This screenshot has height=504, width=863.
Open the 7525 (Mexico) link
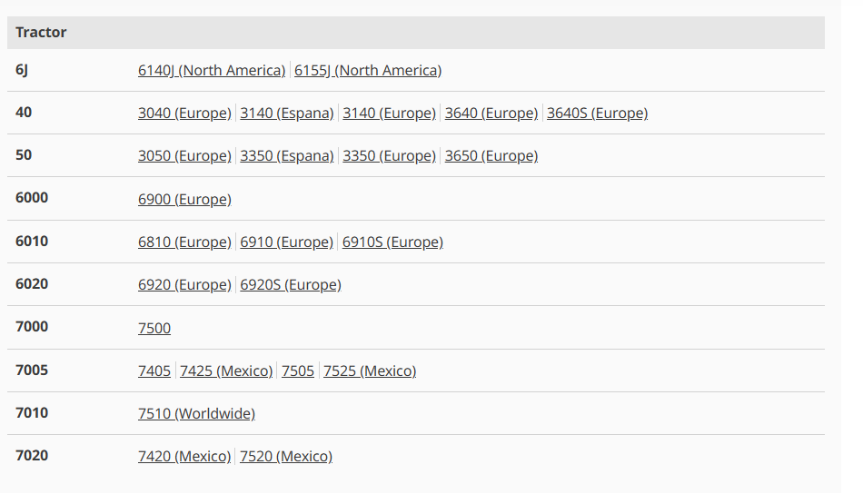tap(370, 371)
